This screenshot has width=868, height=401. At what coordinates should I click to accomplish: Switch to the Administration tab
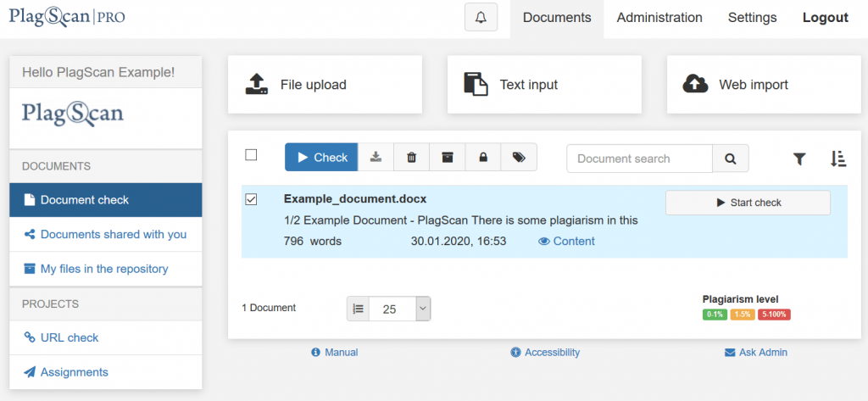point(659,18)
